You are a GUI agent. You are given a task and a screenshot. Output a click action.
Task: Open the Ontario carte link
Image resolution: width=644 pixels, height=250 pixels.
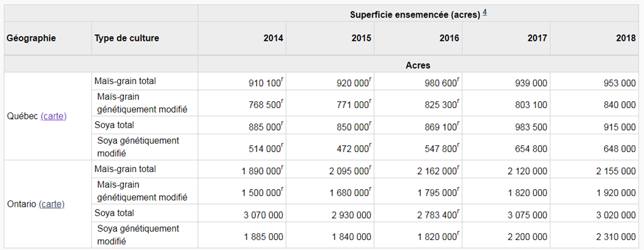tap(52, 204)
